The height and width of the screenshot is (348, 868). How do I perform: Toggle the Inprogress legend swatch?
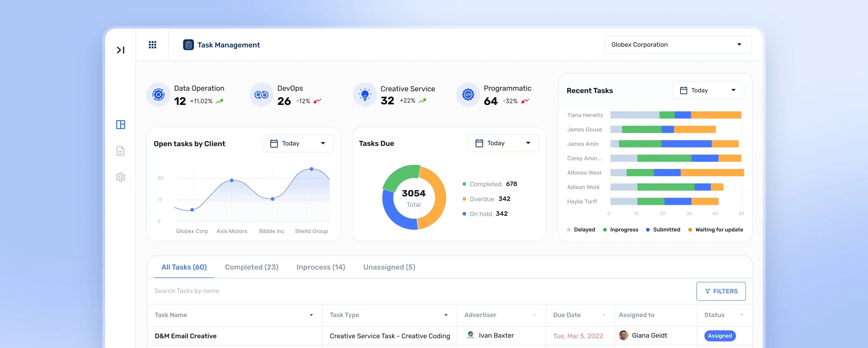(605, 230)
